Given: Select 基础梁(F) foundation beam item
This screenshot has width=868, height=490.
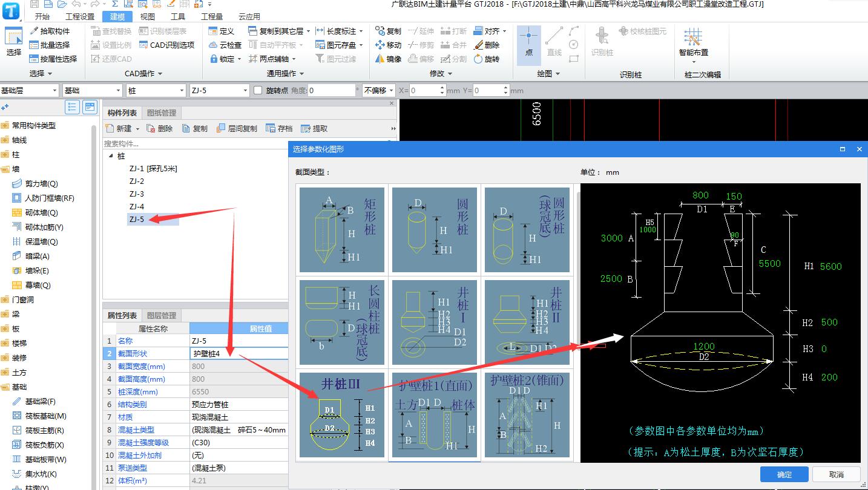Looking at the screenshot, I should (34, 402).
